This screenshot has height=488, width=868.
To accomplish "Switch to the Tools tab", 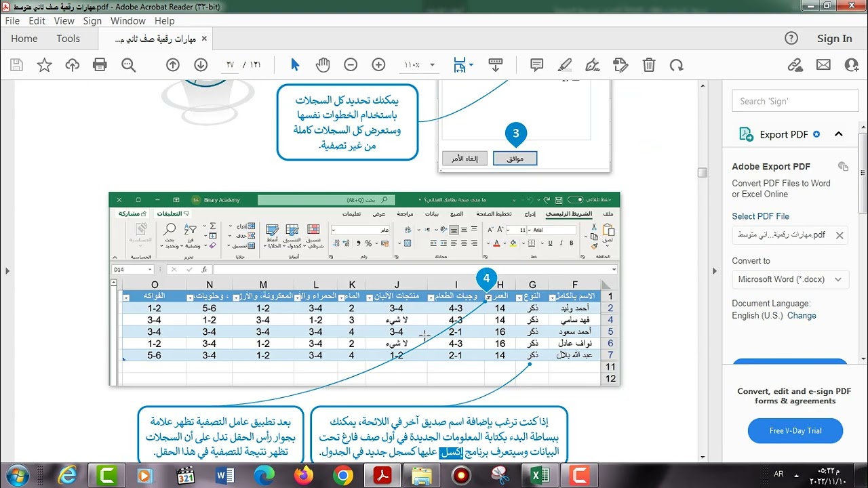I will [x=68, y=39].
